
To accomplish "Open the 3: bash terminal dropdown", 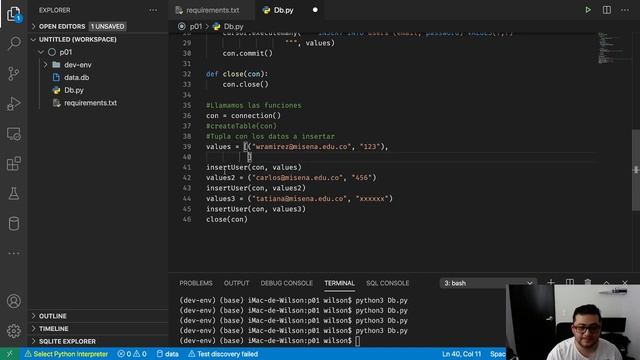I will [x=488, y=283].
